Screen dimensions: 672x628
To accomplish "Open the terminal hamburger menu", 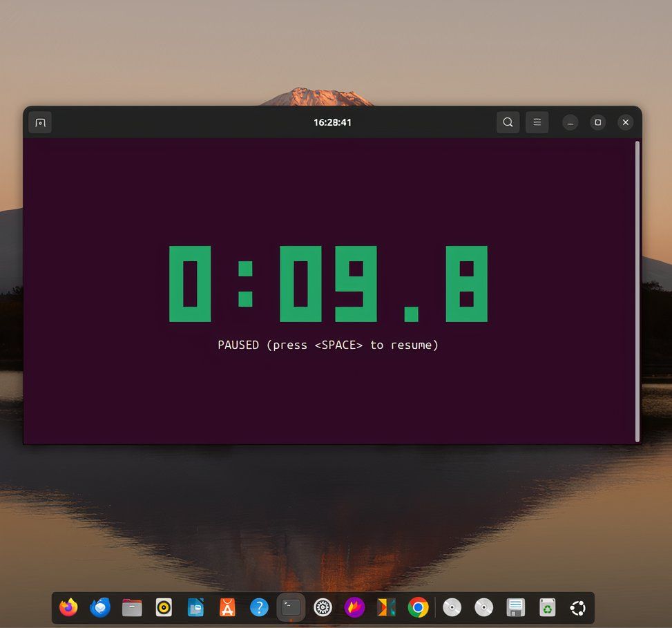I will [x=537, y=122].
